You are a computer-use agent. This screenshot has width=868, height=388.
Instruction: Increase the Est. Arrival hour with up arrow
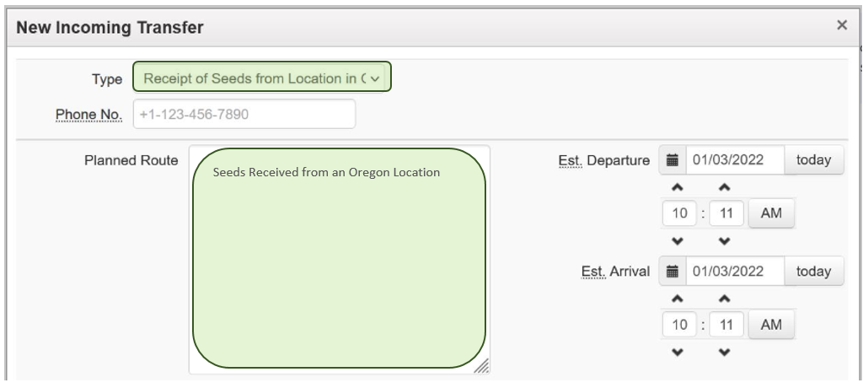point(678,299)
